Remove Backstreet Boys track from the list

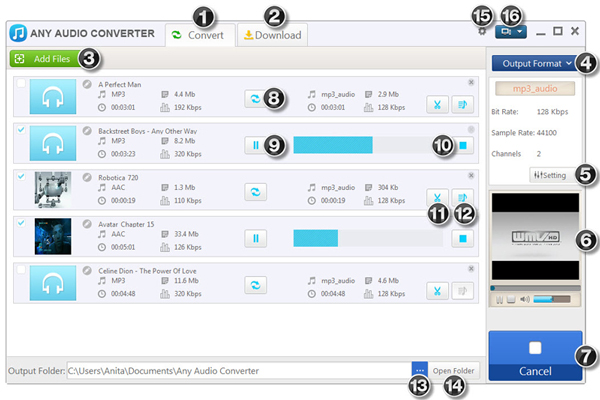(x=471, y=129)
